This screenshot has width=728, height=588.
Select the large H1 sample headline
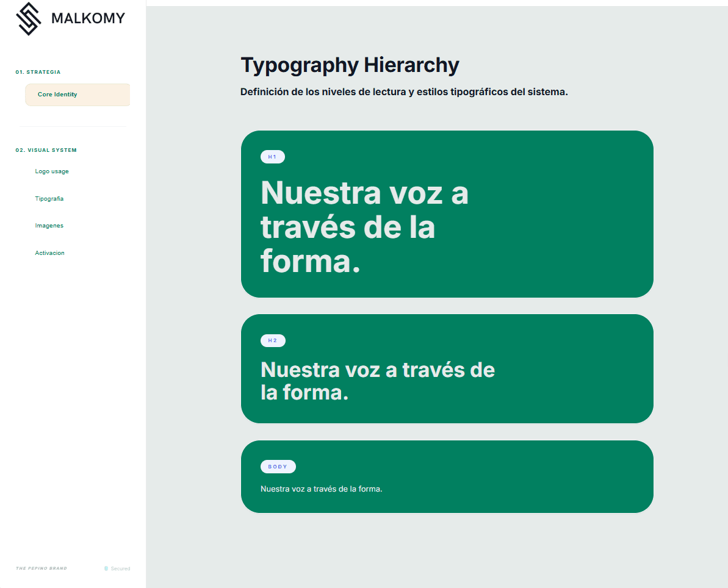pos(364,227)
